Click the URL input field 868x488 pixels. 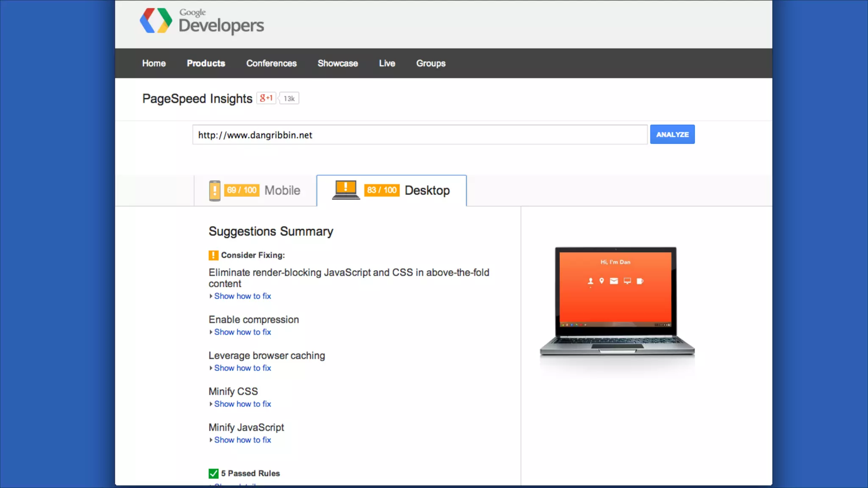pos(420,135)
